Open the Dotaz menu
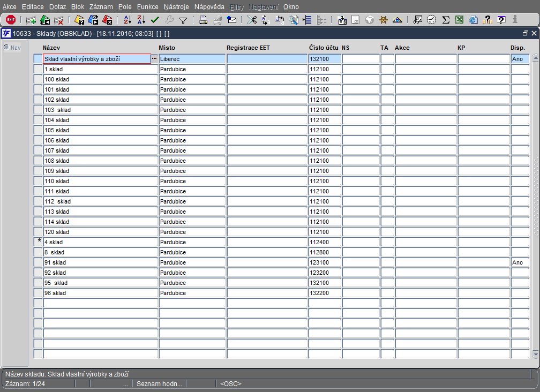Screen dimensions: 540x392 [x=57, y=7]
